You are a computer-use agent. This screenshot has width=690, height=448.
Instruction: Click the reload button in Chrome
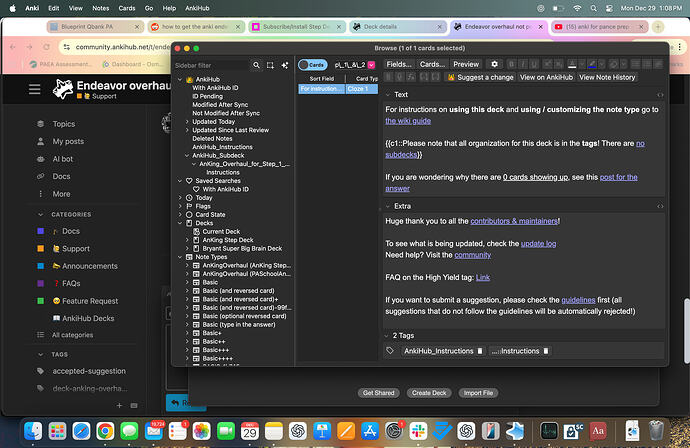point(46,47)
